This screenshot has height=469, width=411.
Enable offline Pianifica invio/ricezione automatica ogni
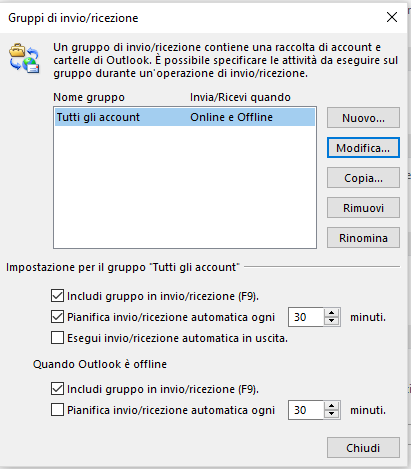(57, 410)
